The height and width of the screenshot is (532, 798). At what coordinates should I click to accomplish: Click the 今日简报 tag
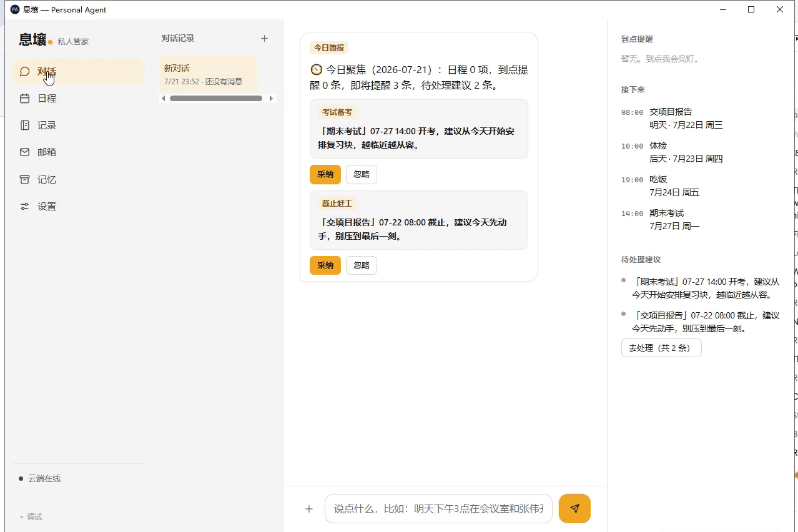[x=328, y=48]
